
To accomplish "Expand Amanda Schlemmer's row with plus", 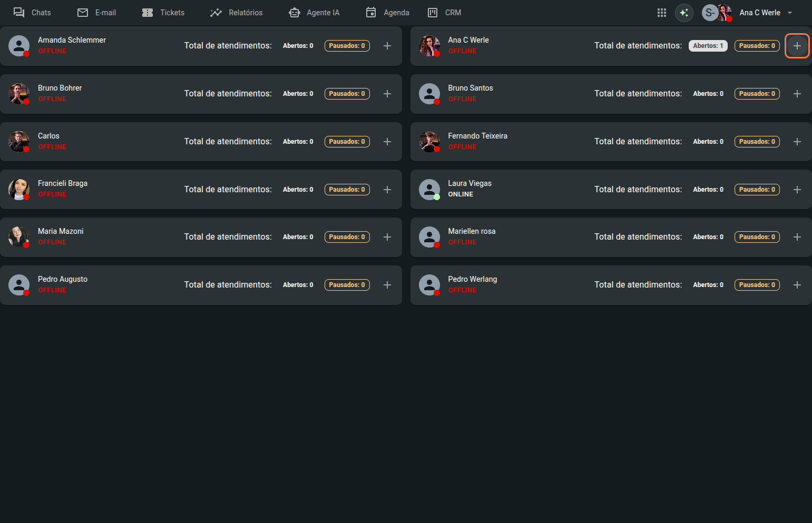I will point(387,46).
